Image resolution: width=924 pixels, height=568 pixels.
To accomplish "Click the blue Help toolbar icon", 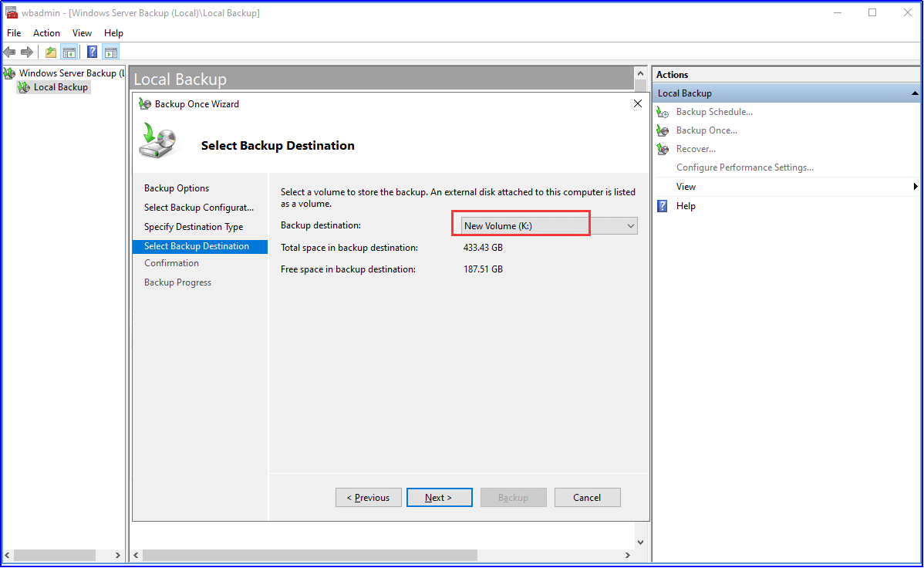I will click(92, 52).
